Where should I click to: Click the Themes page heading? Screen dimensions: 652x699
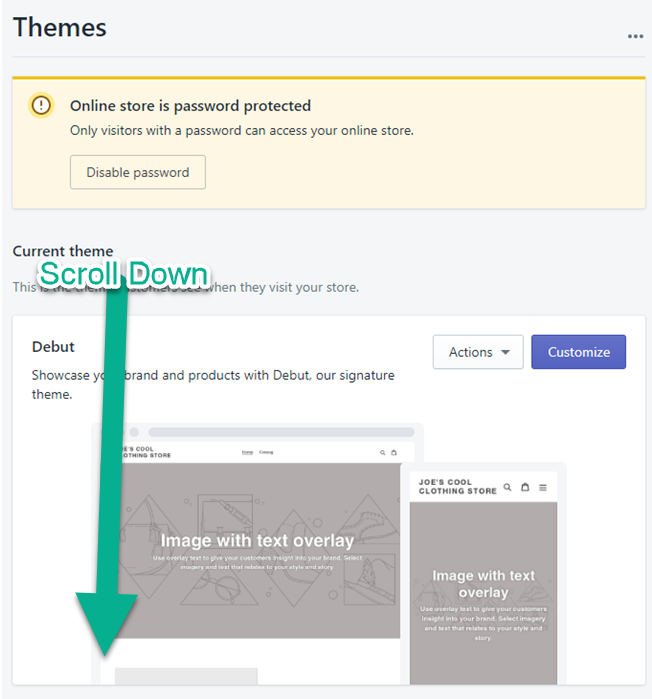pos(60,27)
